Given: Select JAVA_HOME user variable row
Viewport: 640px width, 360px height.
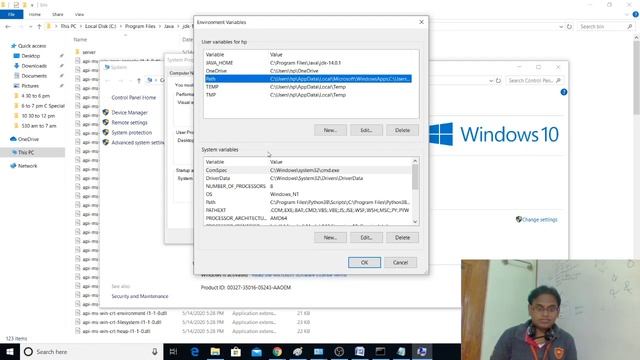Looking at the screenshot, I should click(308, 63).
